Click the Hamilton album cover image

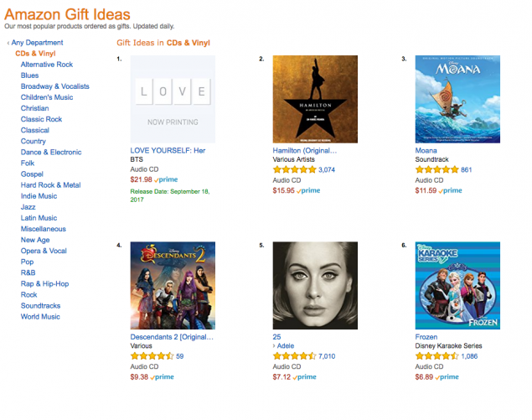pyautogui.click(x=316, y=99)
